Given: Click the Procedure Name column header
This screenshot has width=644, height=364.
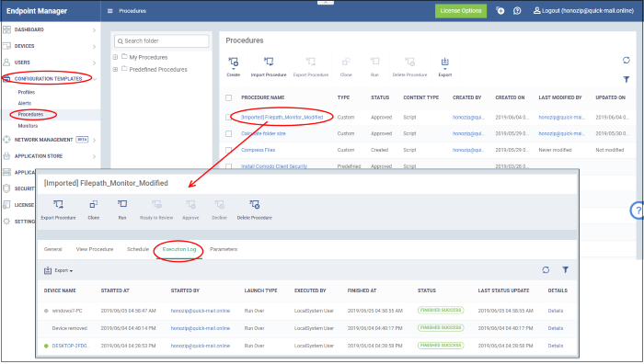Looking at the screenshot, I should tap(262, 97).
